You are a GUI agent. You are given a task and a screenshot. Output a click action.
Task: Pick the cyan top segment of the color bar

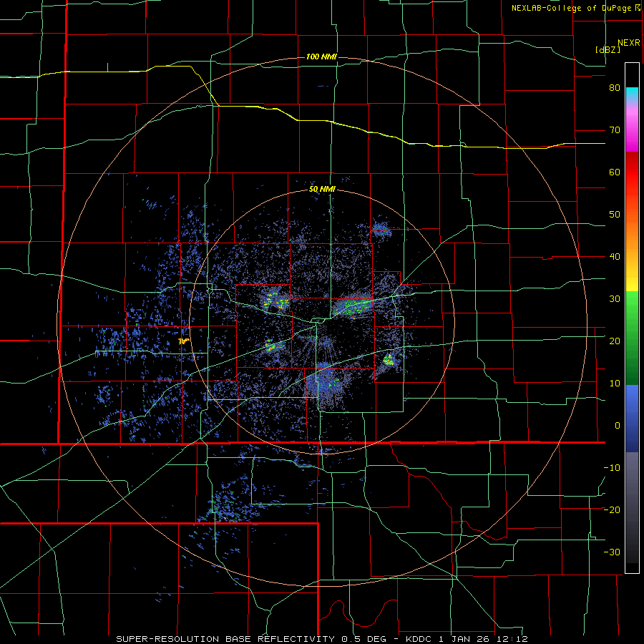632,94
